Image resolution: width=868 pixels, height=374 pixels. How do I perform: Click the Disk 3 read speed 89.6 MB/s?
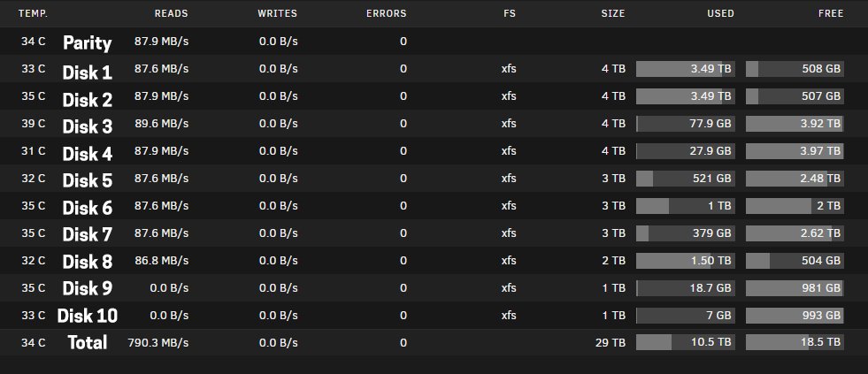[x=161, y=124]
